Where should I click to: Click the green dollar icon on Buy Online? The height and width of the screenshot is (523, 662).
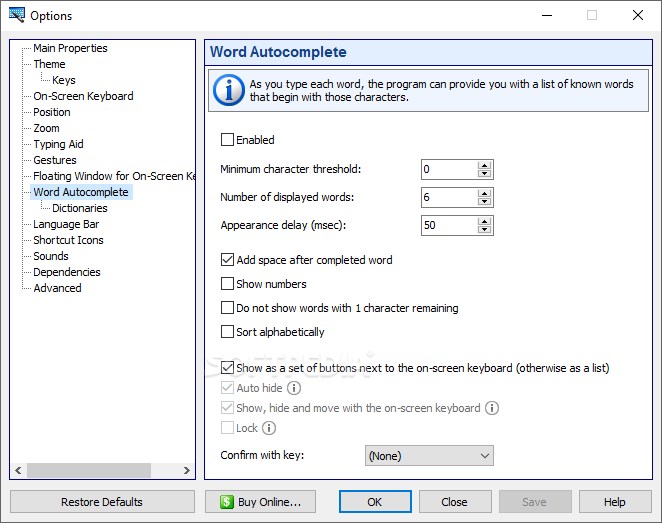(x=227, y=502)
